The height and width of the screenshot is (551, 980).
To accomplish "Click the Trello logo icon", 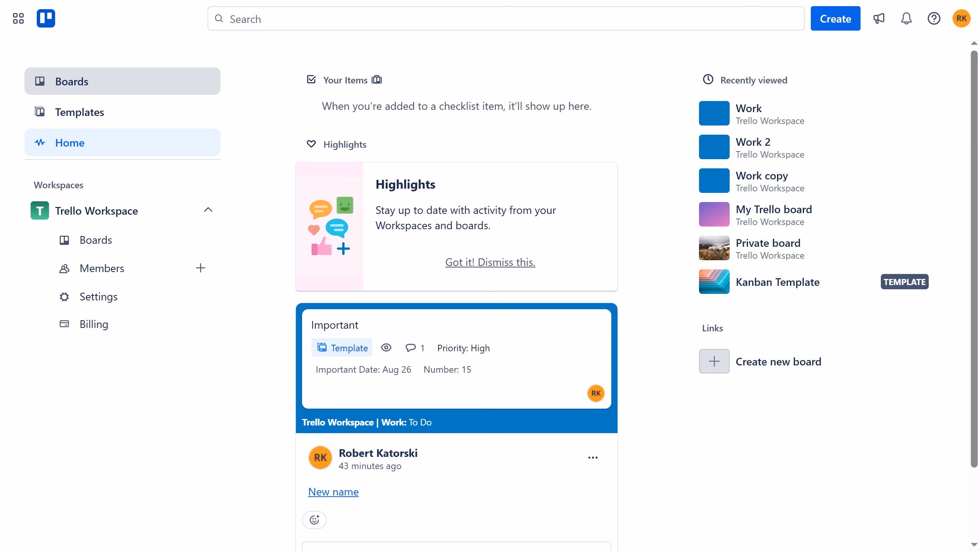I will click(46, 18).
